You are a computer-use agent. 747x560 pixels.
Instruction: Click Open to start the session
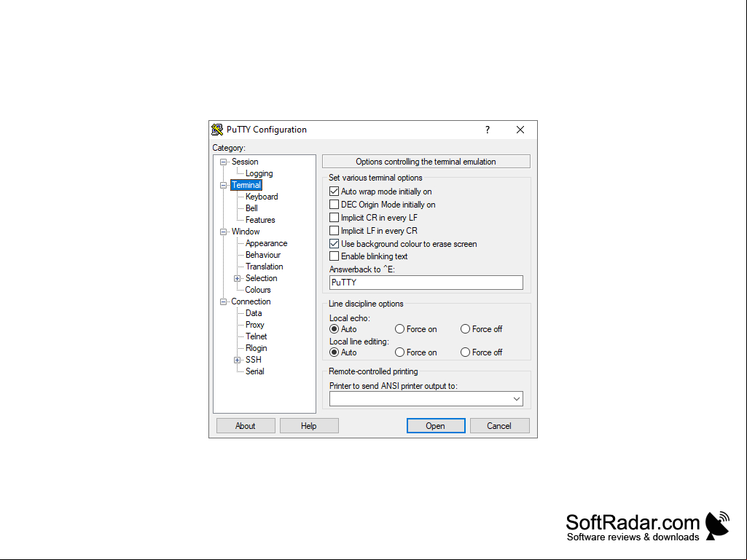[436, 426]
